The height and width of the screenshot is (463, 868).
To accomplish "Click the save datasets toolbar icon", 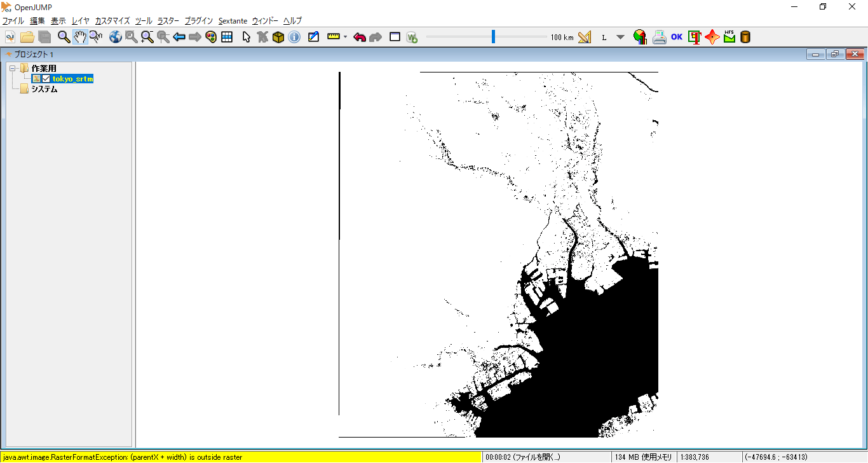I will 44,37.
